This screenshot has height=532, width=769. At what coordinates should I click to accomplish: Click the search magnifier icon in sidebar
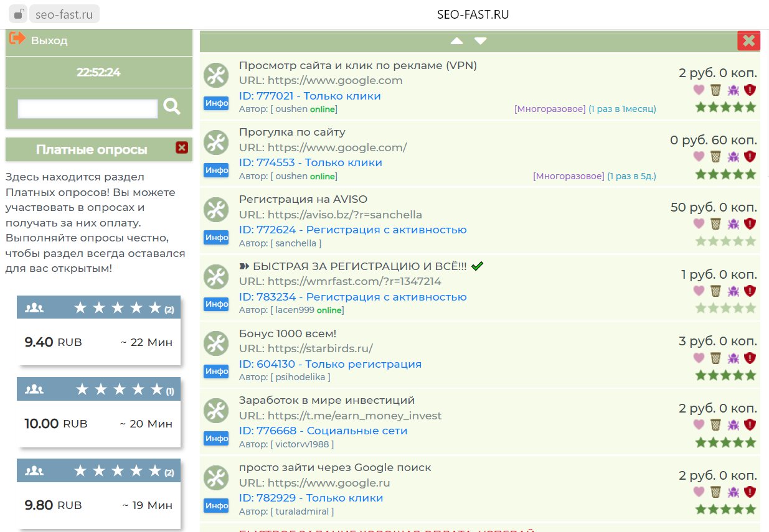pos(172,107)
